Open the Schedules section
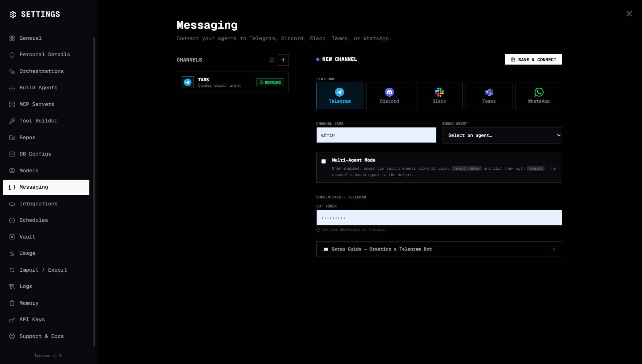The image size is (642, 364). tap(46, 220)
